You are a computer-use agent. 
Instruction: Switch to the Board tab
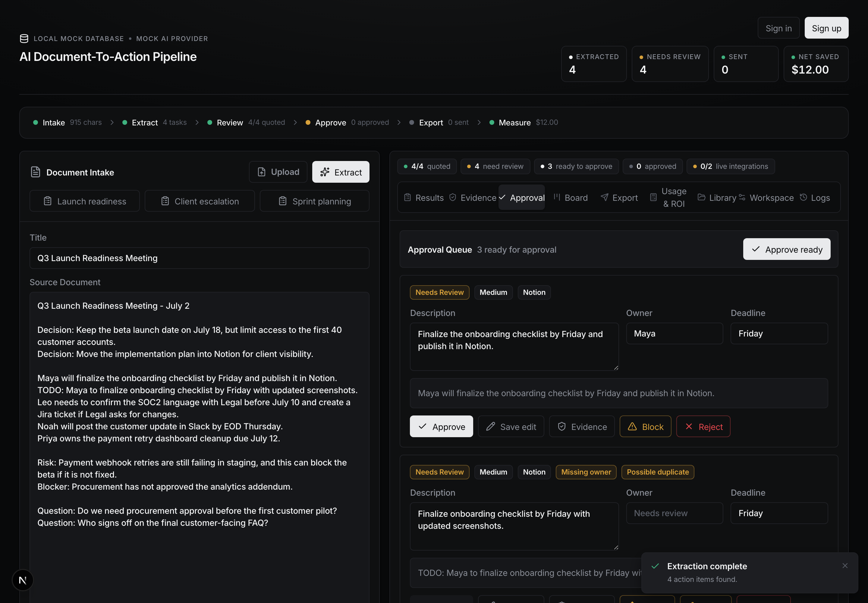(x=571, y=197)
